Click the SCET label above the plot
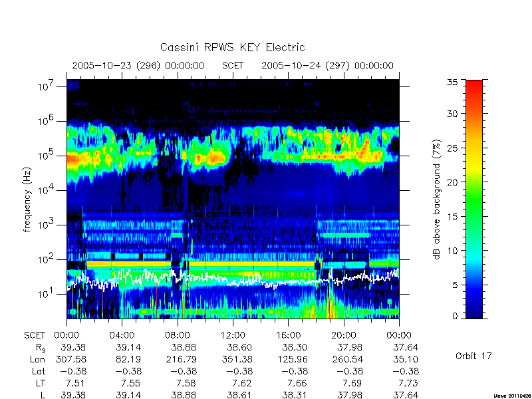Image resolution: width=532 pixels, height=399 pixels. tap(233, 65)
